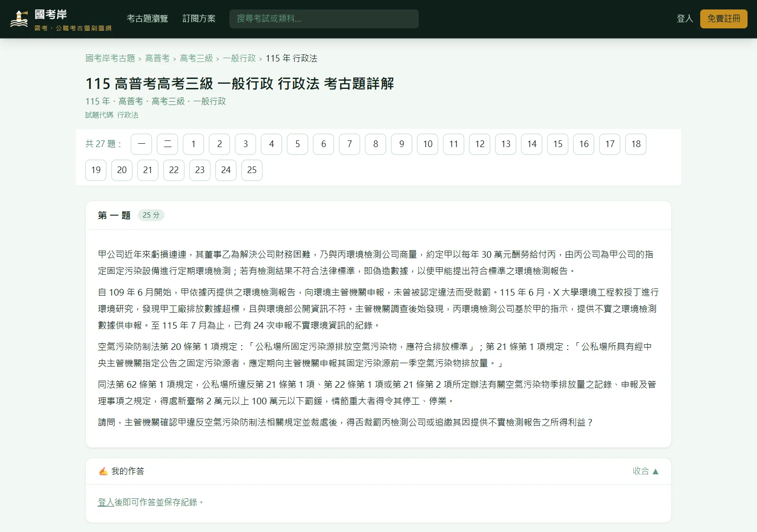This screenshot has width=757, height=532.
Task: Go to 高普考 breadcrumb link
Action: pyautogui.click(x=157, y=58)
